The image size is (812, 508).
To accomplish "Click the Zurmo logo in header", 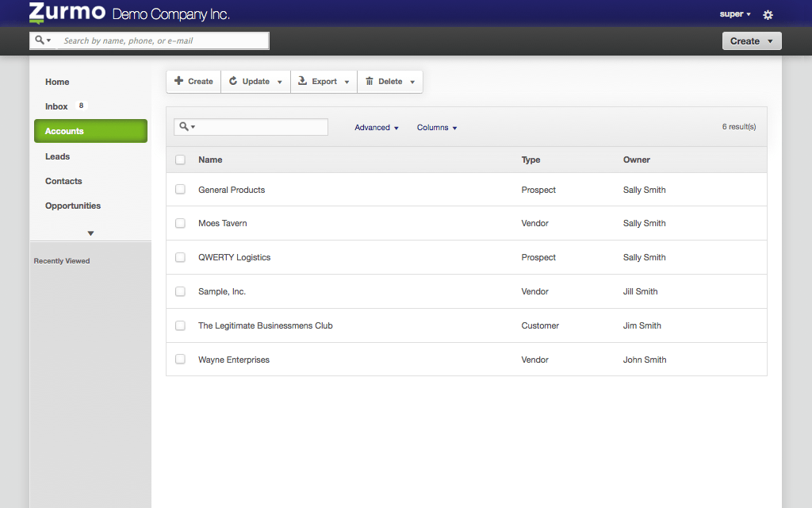I will tap(67, 13).
